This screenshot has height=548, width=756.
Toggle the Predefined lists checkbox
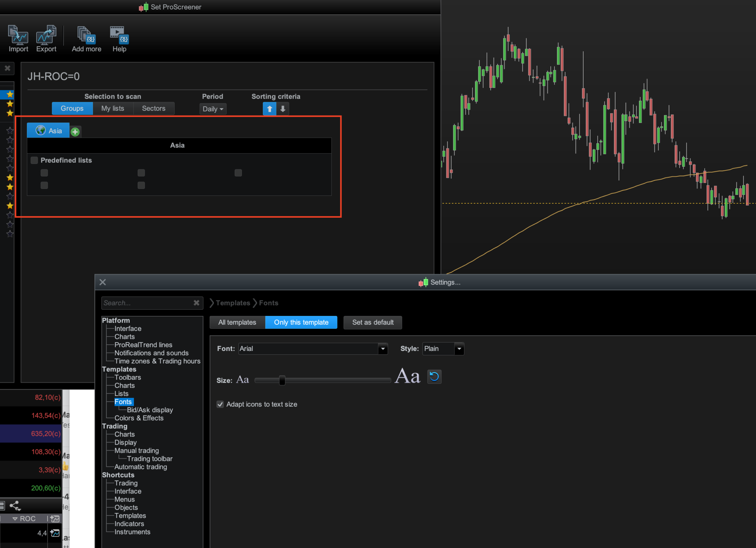point(34,160)
